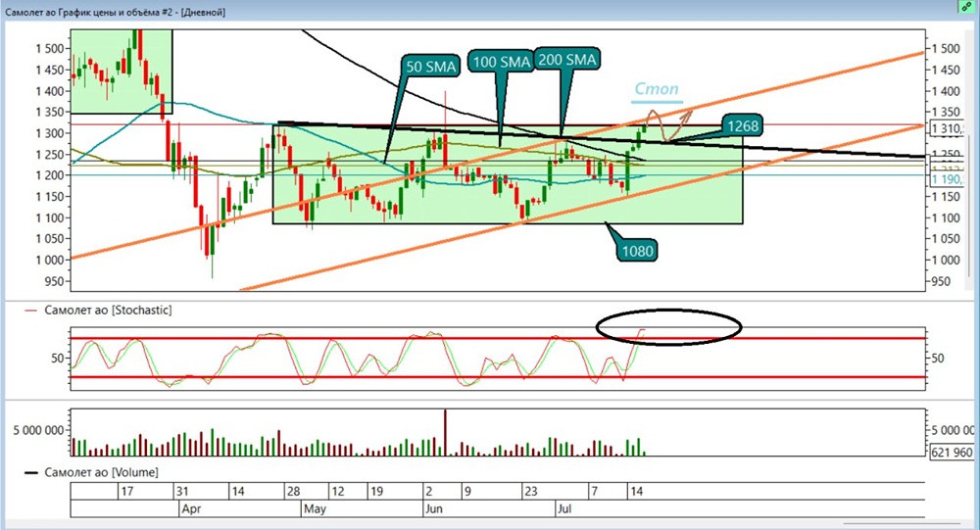Select the date label 17 on the time axis
This screenshot has width=980, height=530.
(126, 491)
